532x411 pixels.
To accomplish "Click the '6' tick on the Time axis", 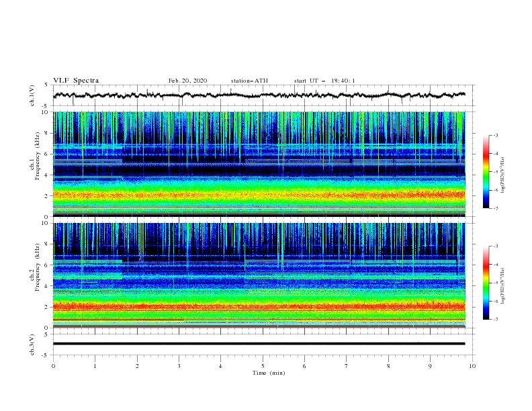I will (x=304, y=366).
